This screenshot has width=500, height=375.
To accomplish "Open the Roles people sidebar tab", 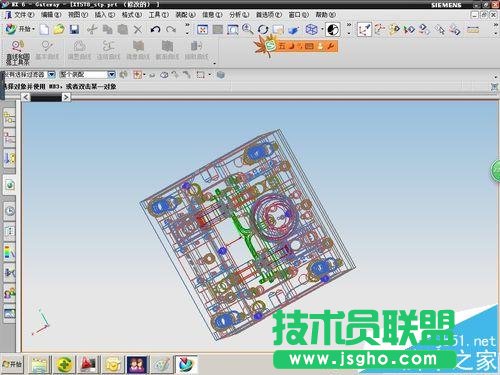I will [10, 293].
